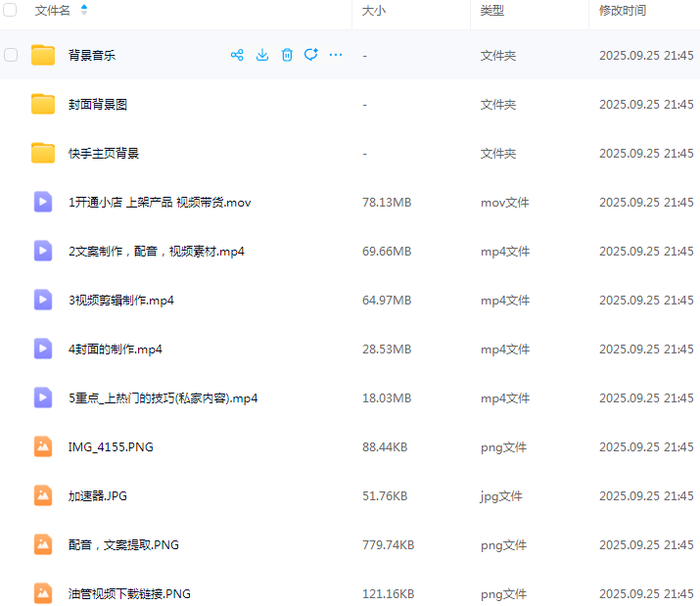Sort files by 修改时间 column header
This screenshot has height=606, width=700.
tap(622, 10)
